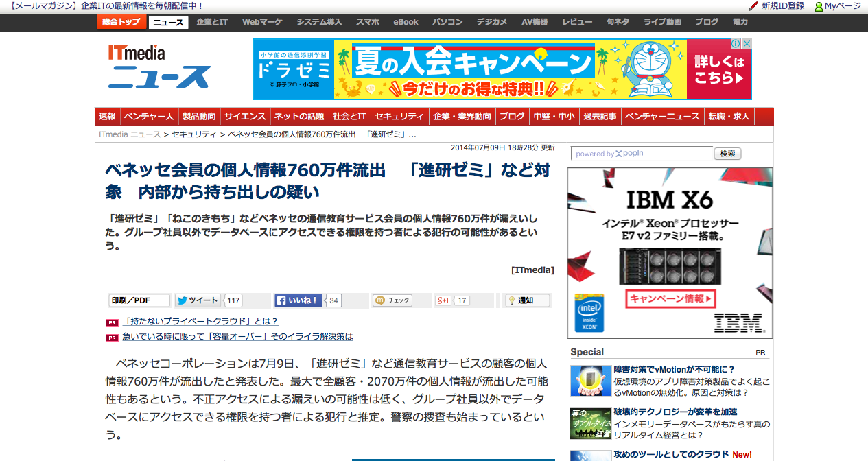The height and width of the screenshot is (461, 868).
Task: Select the 企業・業界動向 category tab
Action: 462,117
